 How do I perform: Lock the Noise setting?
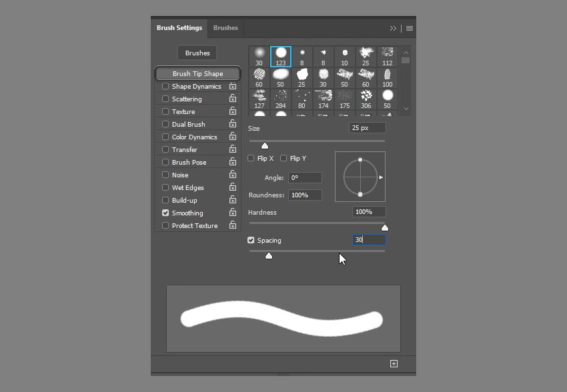point(232,175)
